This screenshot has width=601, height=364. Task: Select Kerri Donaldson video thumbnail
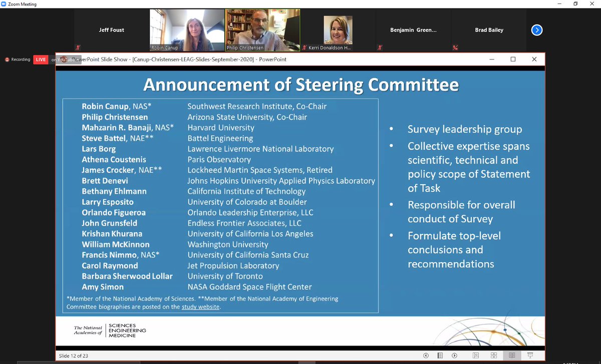[338, 30]
